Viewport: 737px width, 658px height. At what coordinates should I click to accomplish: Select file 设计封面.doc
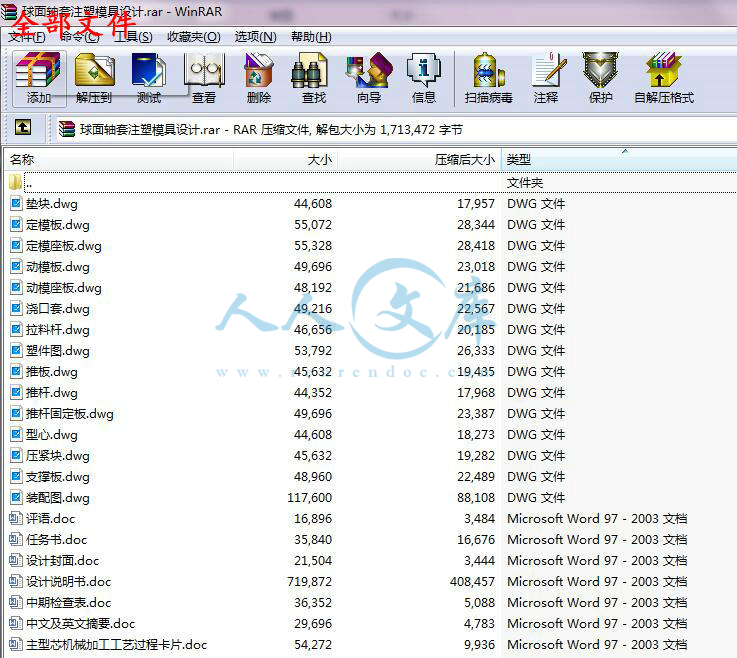pyautogui.click(x=63, y=560)
